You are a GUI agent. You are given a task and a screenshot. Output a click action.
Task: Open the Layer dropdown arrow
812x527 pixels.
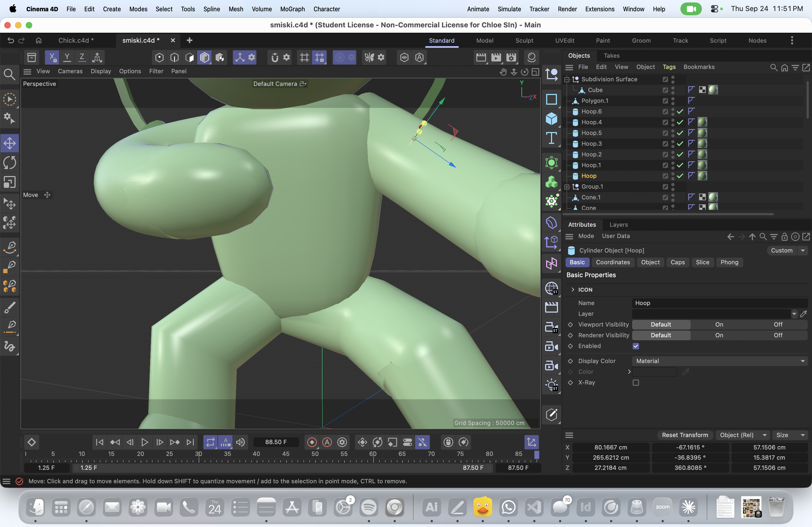click(x=794, y=314)
